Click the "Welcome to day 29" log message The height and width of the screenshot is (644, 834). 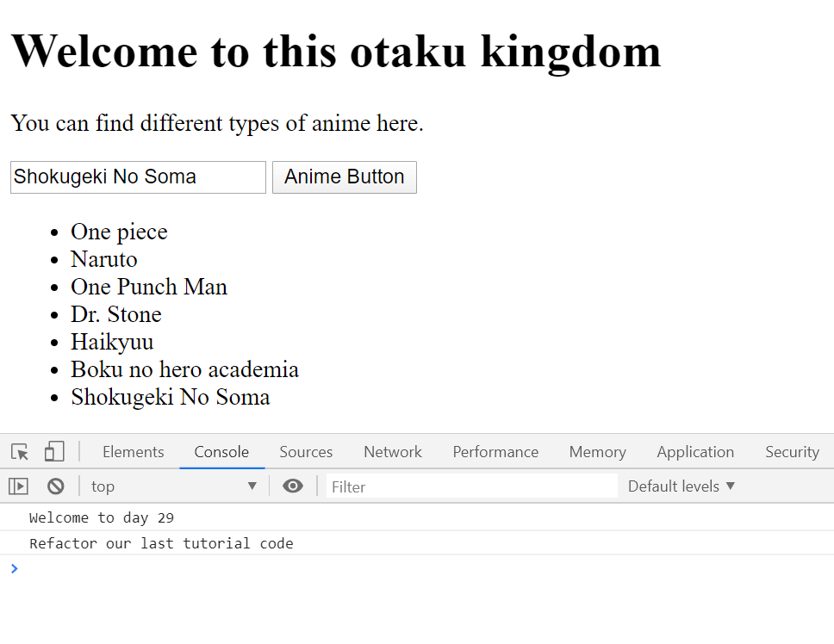pyautogui.click(x=102, y=517)
